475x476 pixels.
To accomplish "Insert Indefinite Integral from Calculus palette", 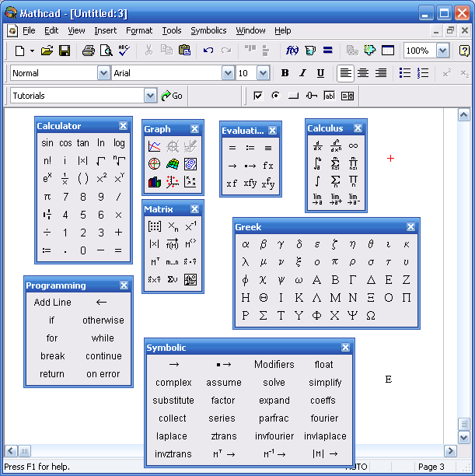I will 317,181.
